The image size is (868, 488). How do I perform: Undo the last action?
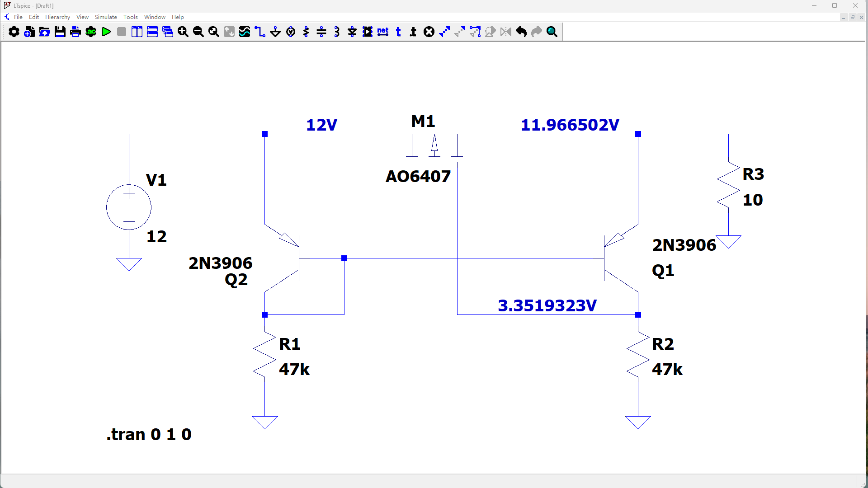tap(521, 32)
